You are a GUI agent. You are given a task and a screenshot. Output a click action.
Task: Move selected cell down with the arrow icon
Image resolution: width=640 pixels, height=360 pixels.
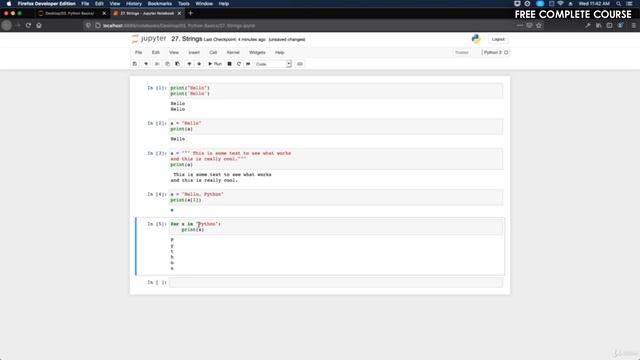point(199,64)
